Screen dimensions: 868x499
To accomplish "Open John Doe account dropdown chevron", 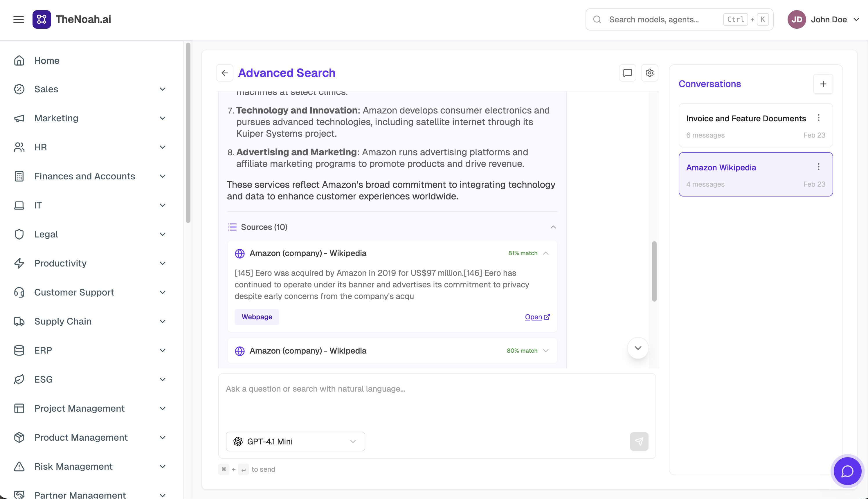I will click(856, 19).
